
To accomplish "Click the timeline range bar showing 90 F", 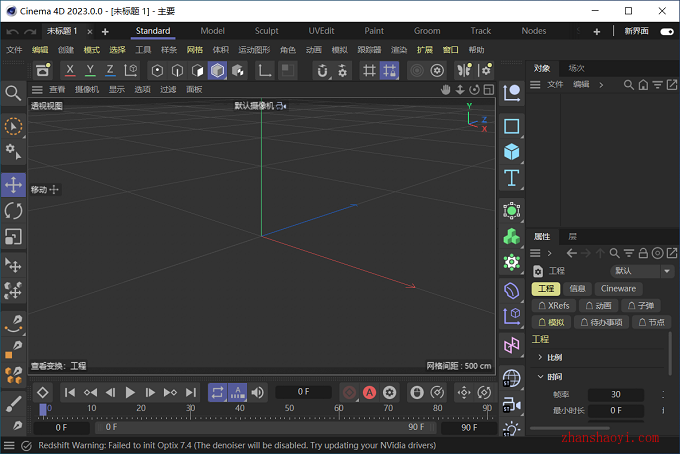I will click(x=265, y=427).
